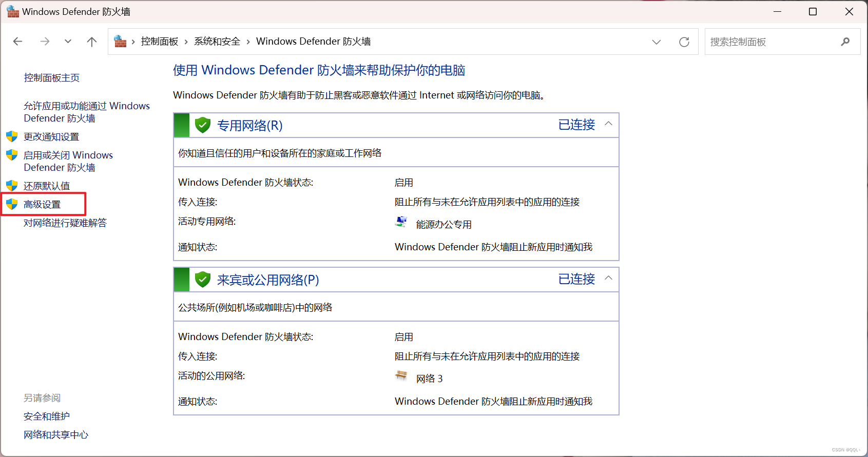Click 能源办公专用 network name
868x457 pixels.
click(x=444, y=225)
